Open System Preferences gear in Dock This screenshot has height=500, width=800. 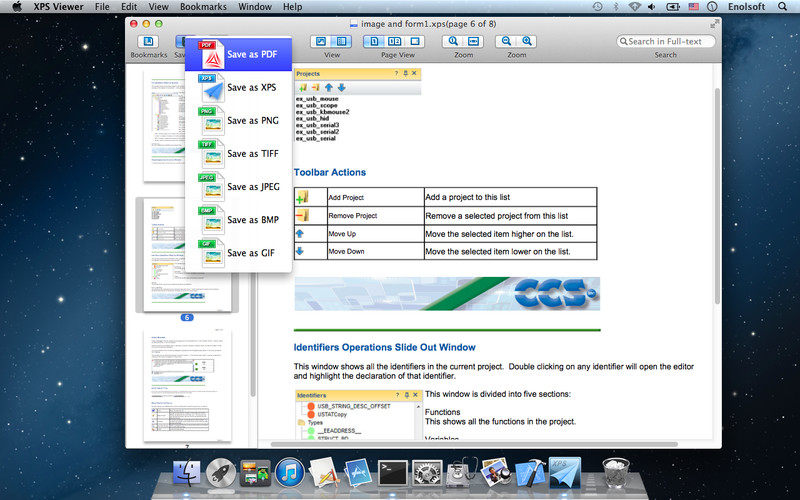[427, 472]
